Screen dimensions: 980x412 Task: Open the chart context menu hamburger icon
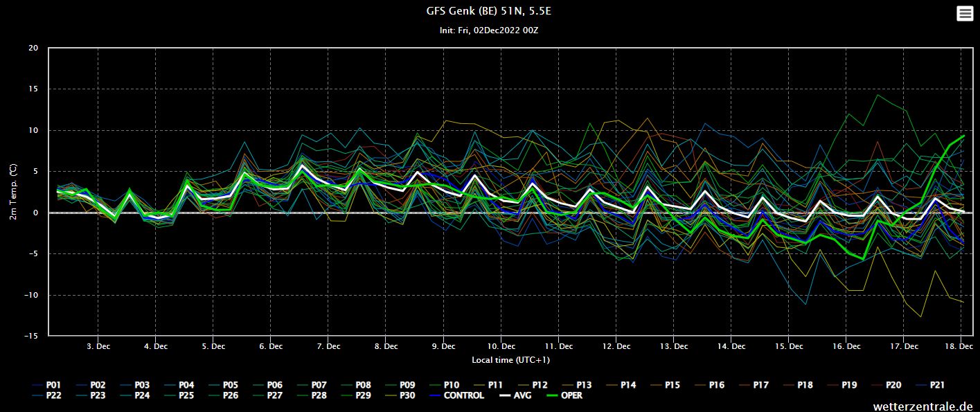pyautogui.click(x=965, y=14)
